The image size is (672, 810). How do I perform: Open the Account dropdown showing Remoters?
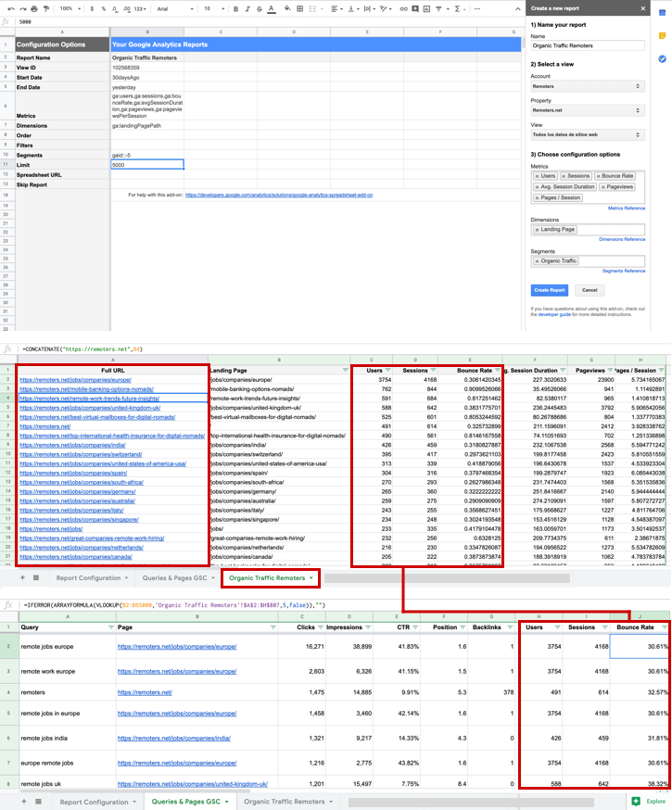pos(588,86)
